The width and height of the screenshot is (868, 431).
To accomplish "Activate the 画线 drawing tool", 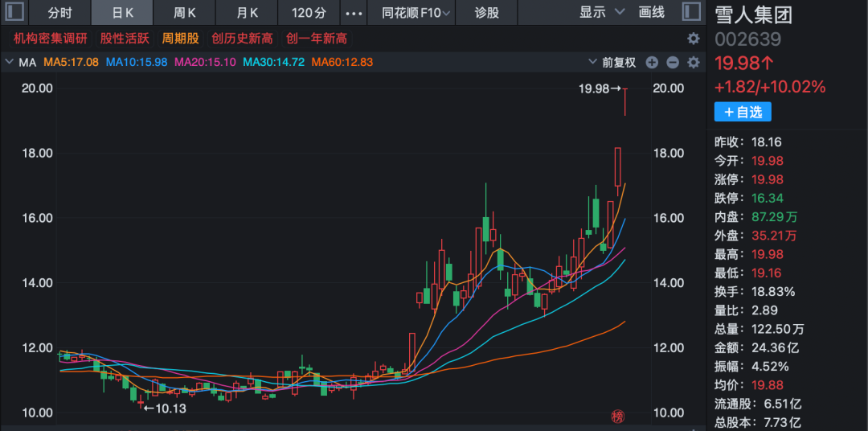I will [x=652, y=12].
